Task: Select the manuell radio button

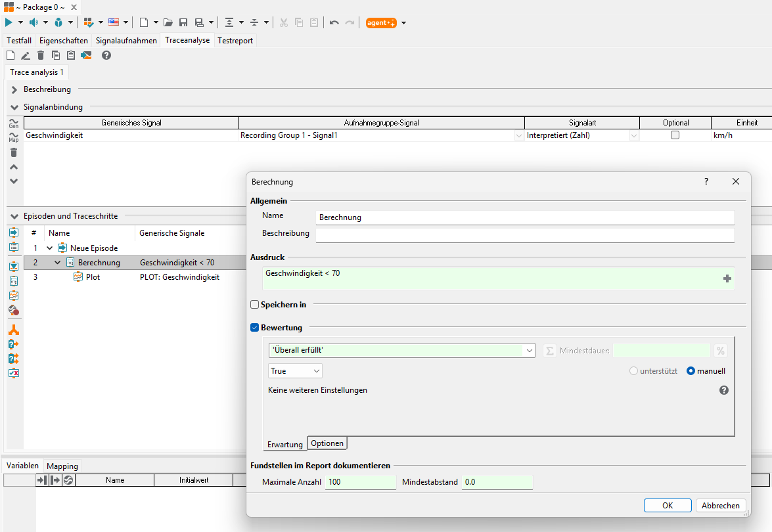Action: click(691, 371)
